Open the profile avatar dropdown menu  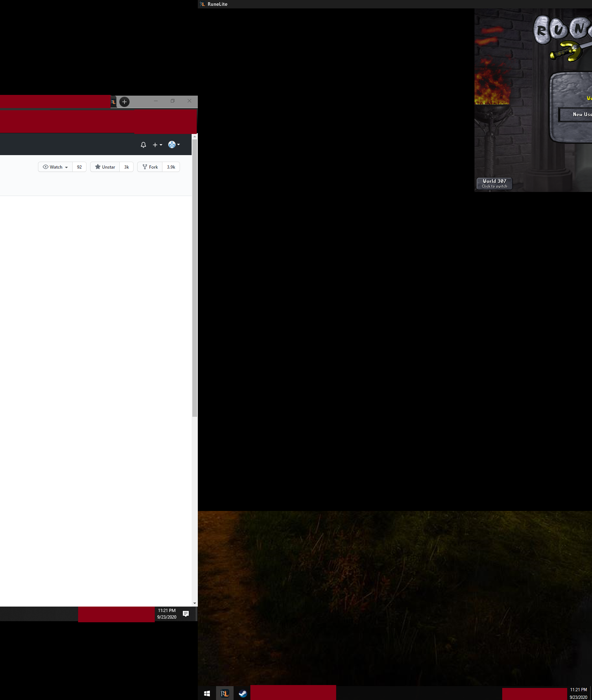pos(174,145)
